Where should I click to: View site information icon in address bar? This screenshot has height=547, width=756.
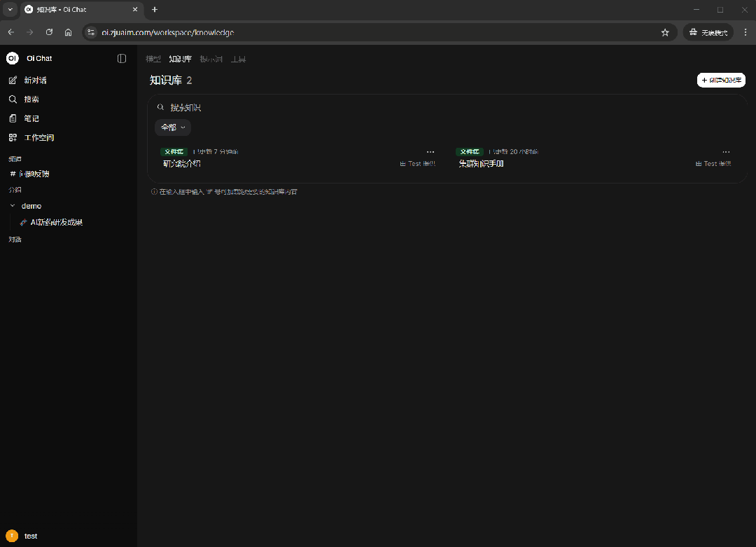click(91, 32)
